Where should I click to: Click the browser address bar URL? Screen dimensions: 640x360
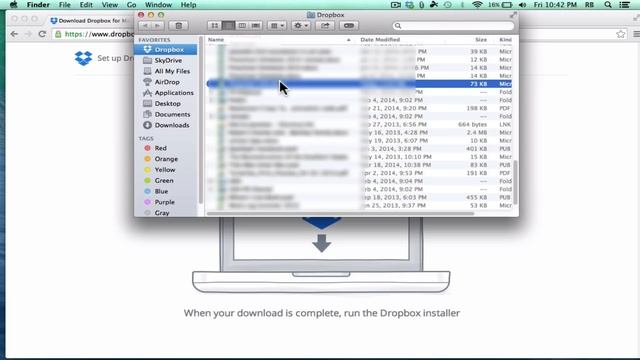click(x=99, y=34)
